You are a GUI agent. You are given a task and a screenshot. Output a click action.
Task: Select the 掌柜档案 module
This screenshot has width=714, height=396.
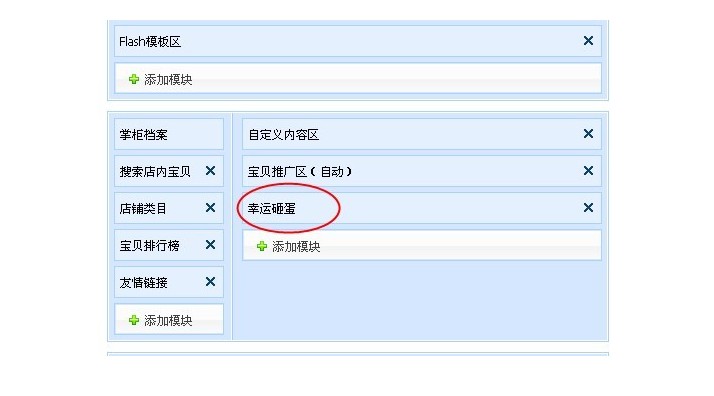(x=169, y=134)
